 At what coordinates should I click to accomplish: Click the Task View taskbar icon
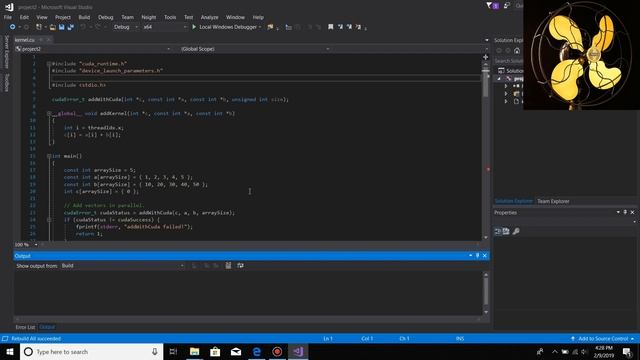(173, 352)
